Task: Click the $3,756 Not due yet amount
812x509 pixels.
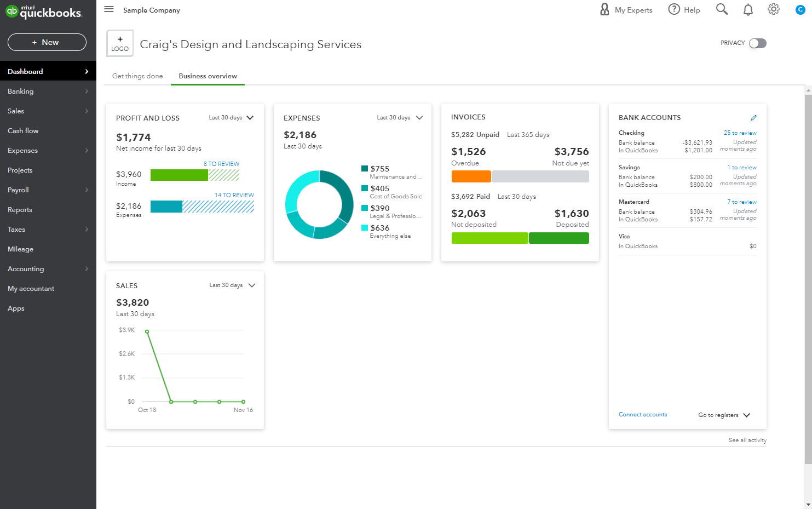Action: click(x=572, y=152)
